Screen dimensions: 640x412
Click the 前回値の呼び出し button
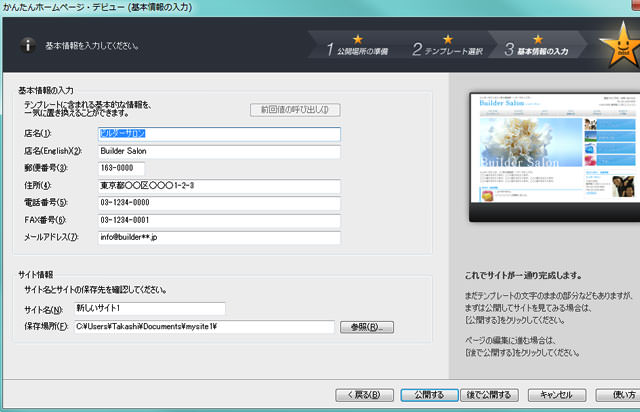(x=295, y=110)
